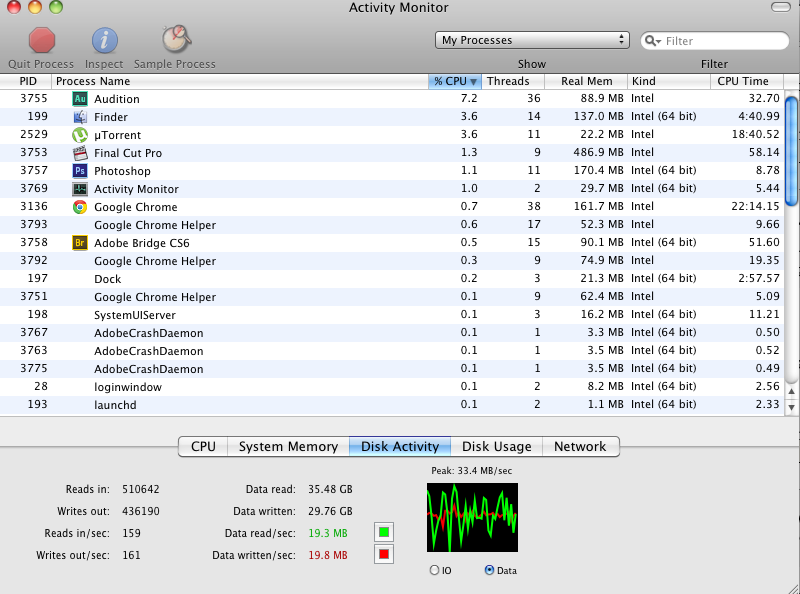The image size is (800, 594).
Task: Click the Peak: 33.4 MB/sec label
Action: coord(471,471)
